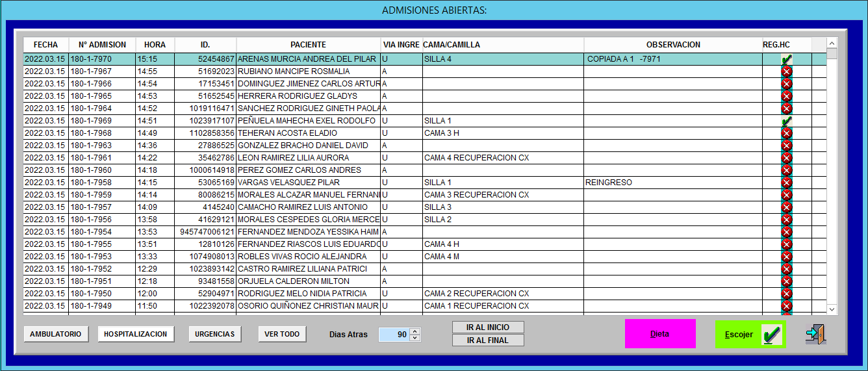Click the VIA INGRE column header
The height and width of the screenshot is (371, 868).
[402, 45]
